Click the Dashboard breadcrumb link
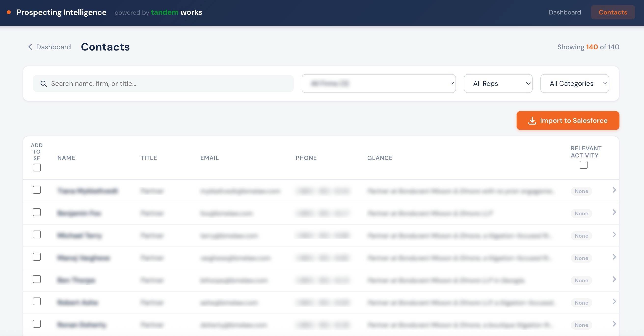Image resolution: width=644 pixels, height=336 pixels. [x=53, y=47]
